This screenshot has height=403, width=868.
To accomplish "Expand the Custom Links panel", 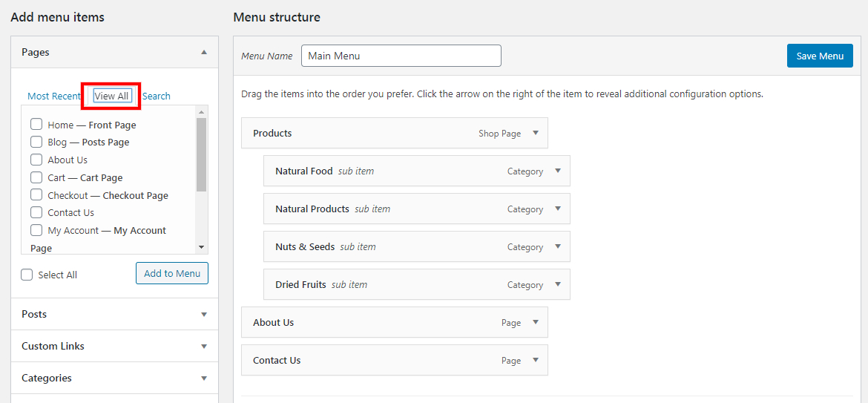I will click(204, 346).
